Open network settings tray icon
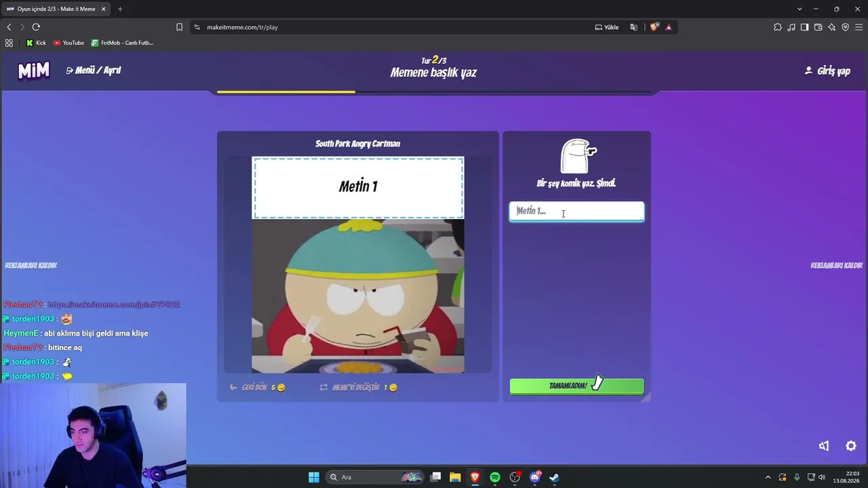 (811, 477)
